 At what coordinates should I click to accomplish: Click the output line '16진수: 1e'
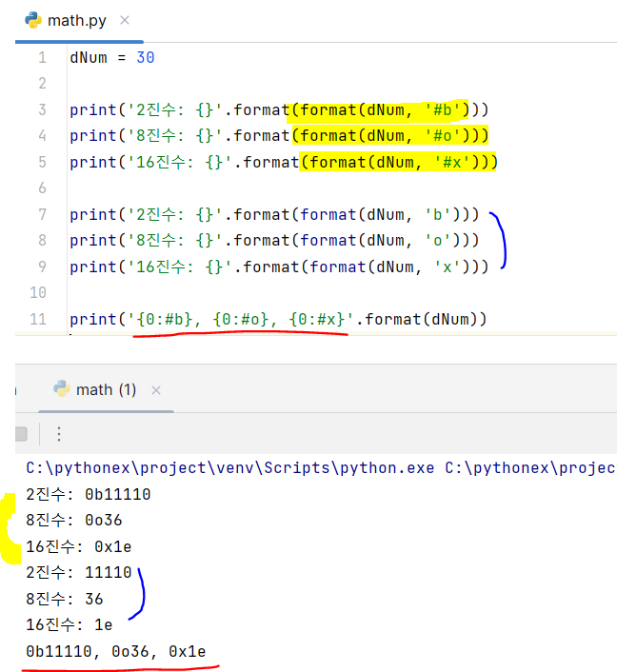coord(70,624)
